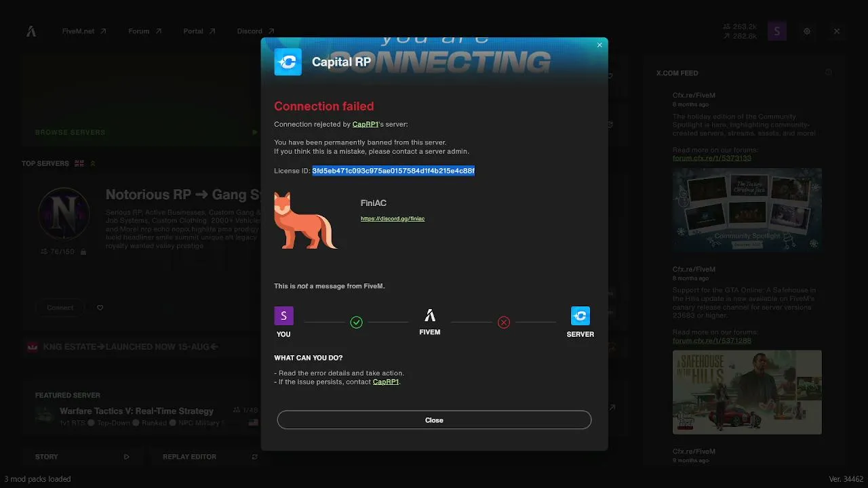Click the FIVEM logo in the connection diagram
The image size is (868, 488).
[x=430, y=316]
